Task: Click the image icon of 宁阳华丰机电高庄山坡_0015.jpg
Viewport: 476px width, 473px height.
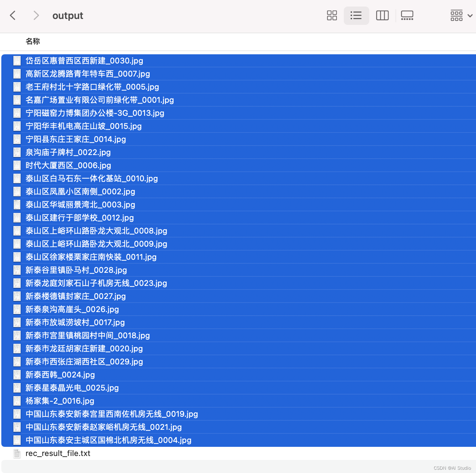Action: coord(17,126)
